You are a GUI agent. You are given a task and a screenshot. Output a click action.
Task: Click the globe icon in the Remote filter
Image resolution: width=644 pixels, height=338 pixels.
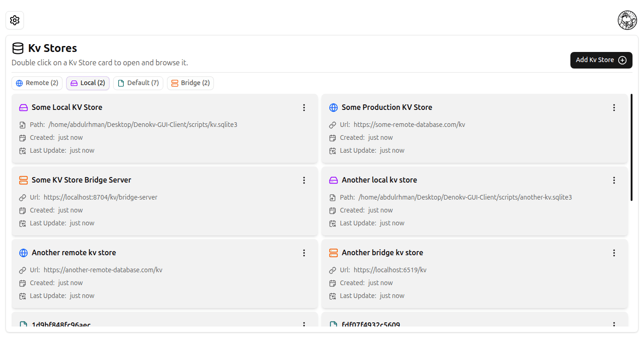[19, 83]
